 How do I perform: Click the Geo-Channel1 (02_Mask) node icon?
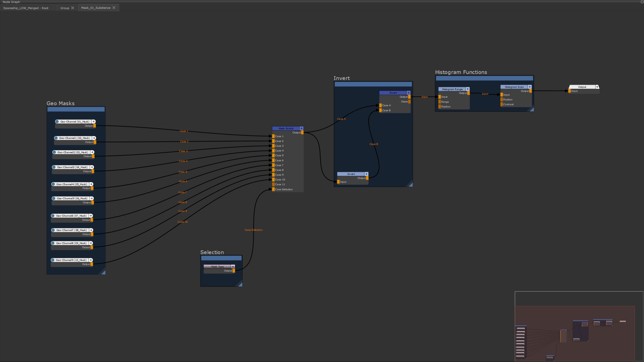point(56,138)
